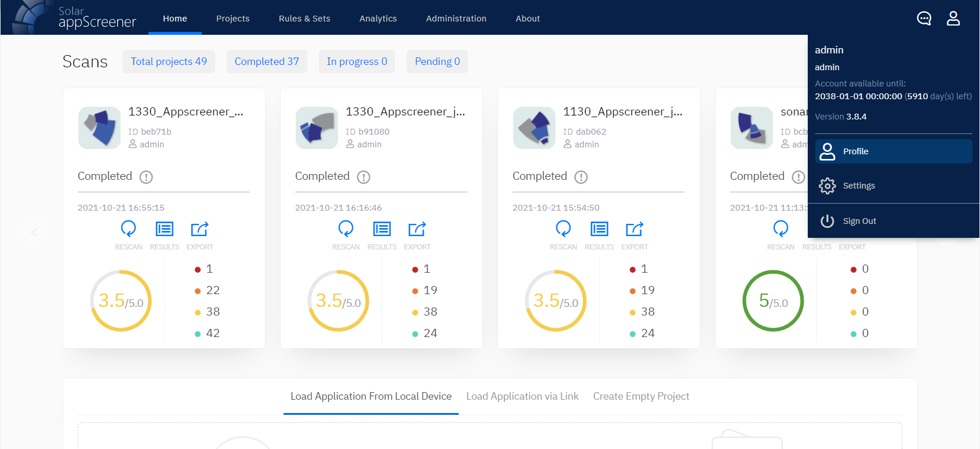Click info icon beside Completed on sonar card
Screen dimensions: 980x449
[798, 177]
